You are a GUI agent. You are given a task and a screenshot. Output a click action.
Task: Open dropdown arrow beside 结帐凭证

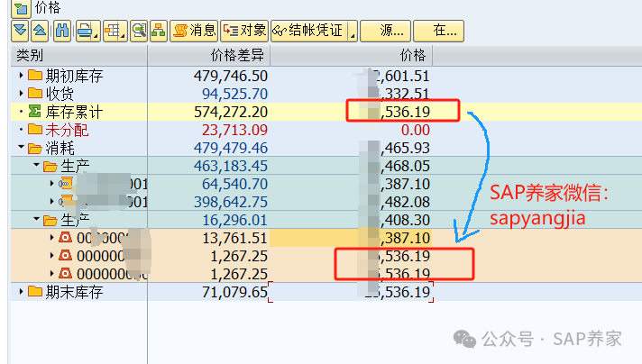[353, 32]
